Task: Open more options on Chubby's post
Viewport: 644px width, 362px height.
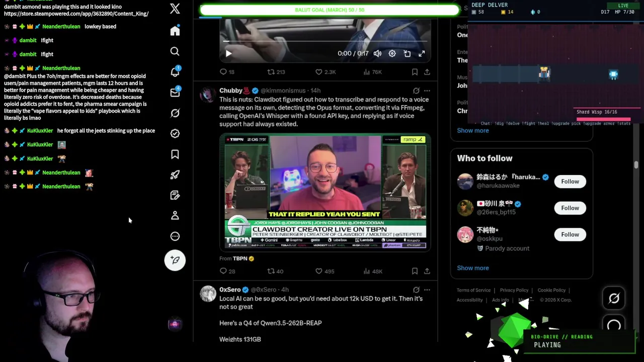Action: [427, 90]
